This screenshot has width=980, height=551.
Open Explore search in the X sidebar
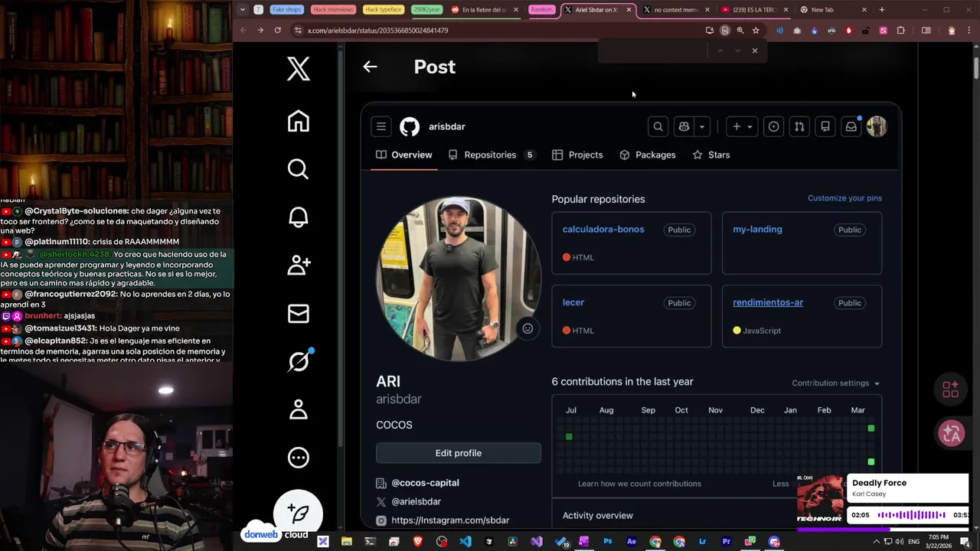pyautogui.click(x=299, y=168)
